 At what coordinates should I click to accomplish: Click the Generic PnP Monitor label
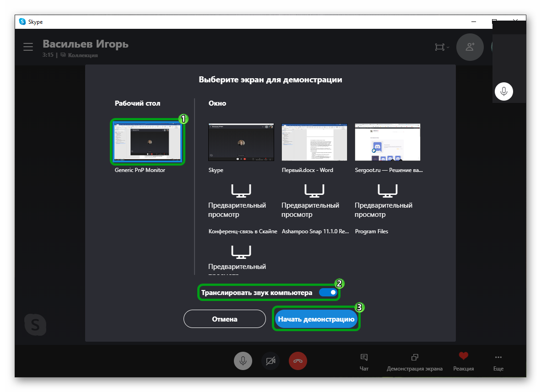[140, 170]
